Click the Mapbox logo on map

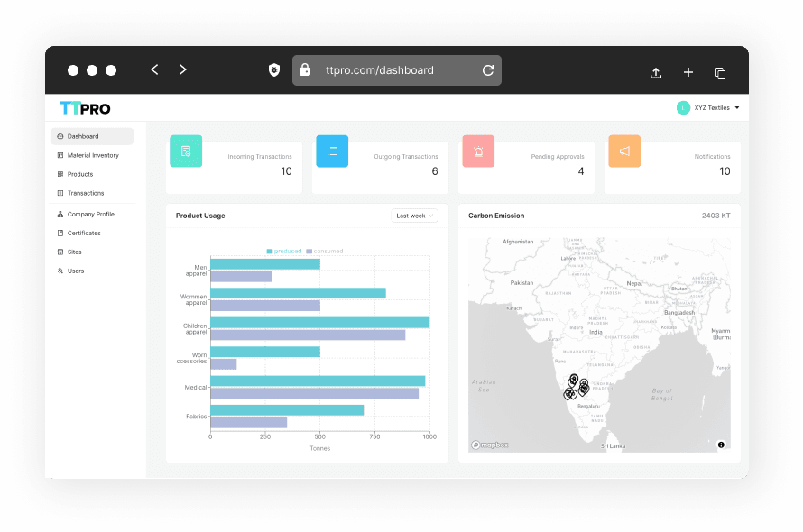pyautogui.click(x=490, y=445)
